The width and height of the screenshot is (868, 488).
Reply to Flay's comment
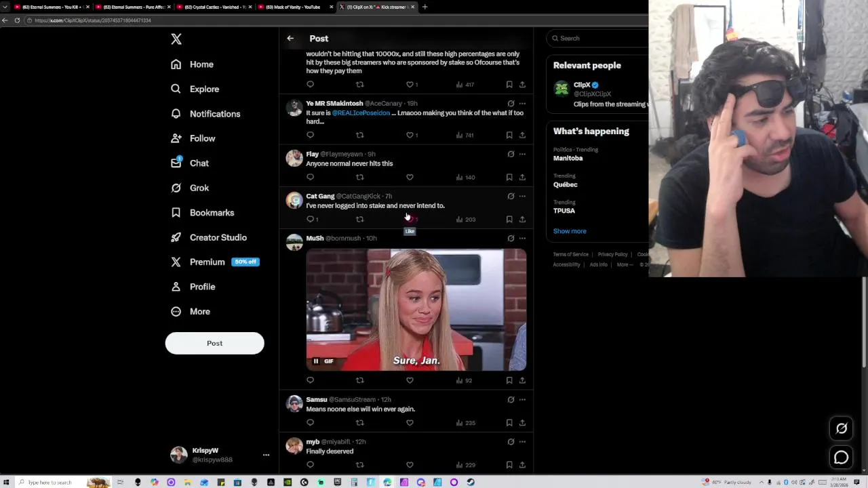tap(310, 178)
